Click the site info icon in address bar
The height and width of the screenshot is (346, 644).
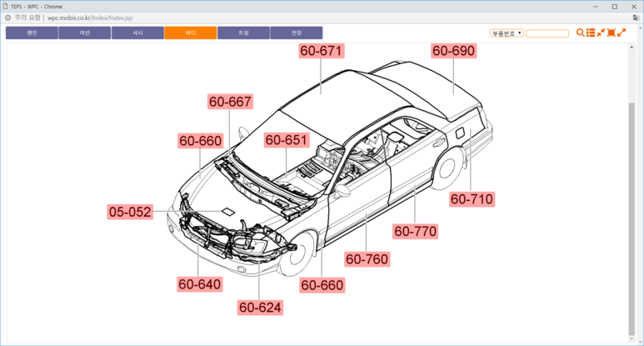point(7,18)
